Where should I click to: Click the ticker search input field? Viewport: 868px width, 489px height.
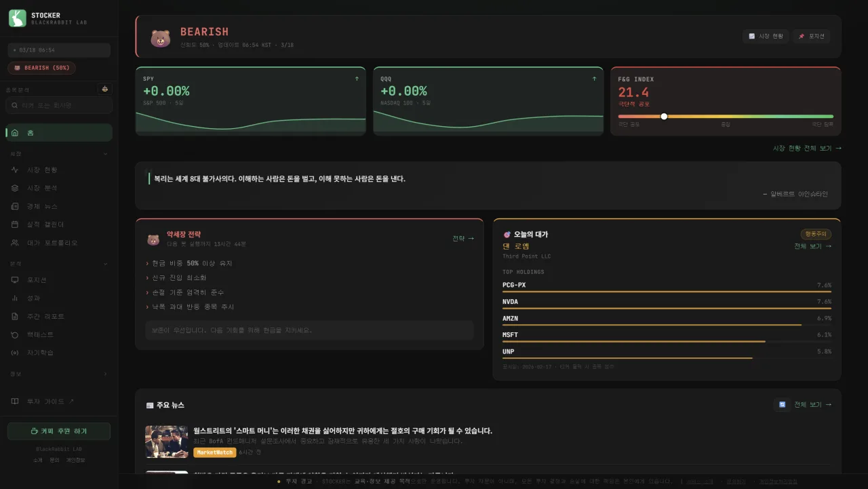(x=58, y=104)
